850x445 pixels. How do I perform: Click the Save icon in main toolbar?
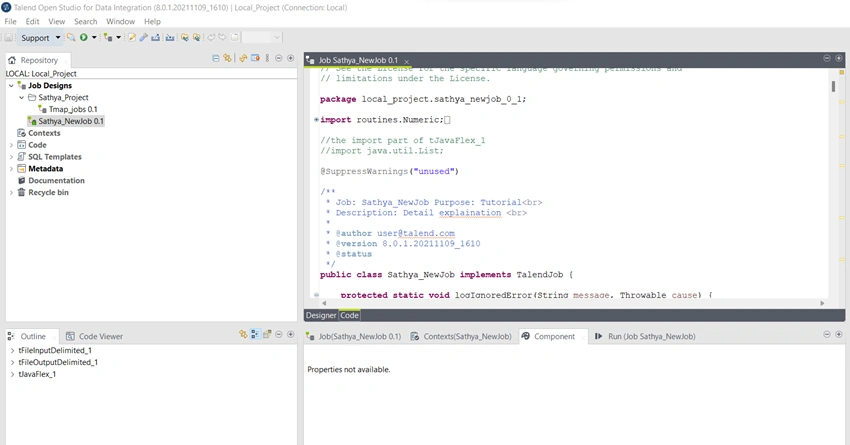click(9, 37)
